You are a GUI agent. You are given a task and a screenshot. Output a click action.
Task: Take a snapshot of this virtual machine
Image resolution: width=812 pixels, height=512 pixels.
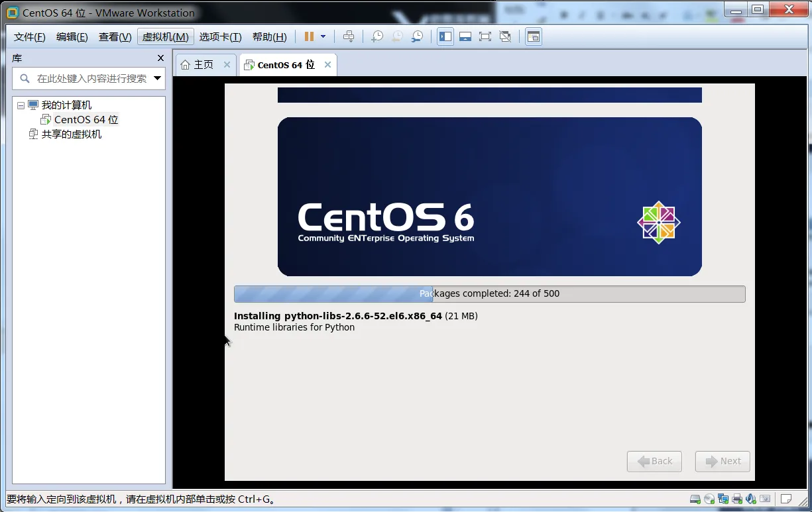pos(377,36)
